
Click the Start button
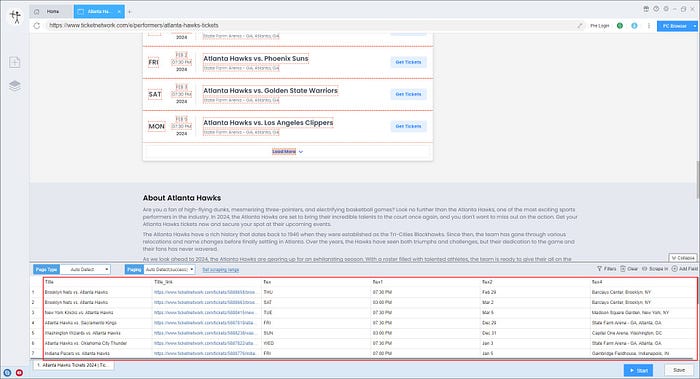[x=638, y=370]
